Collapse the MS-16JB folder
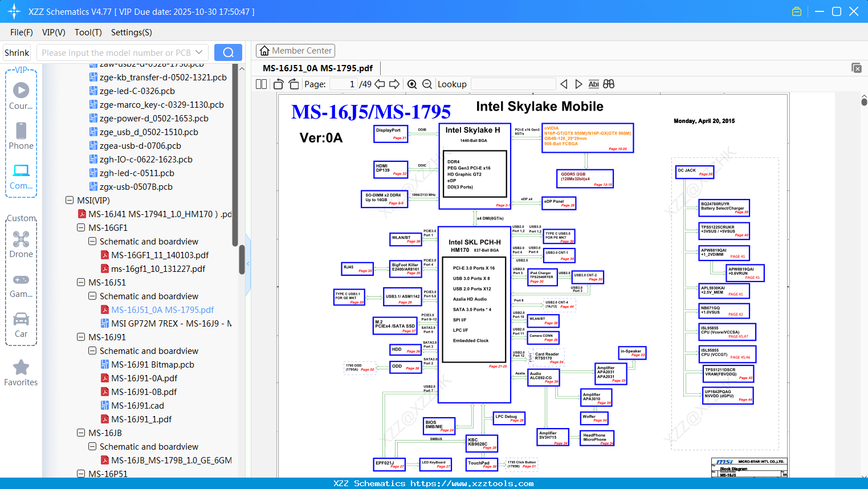Image resolution: width=868 pixels, height=489 pixels. 81,433
